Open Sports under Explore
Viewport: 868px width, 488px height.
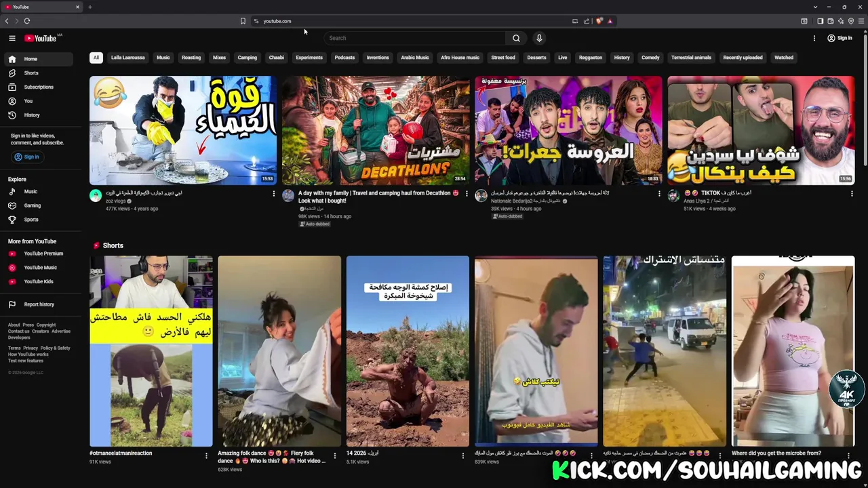coord(38,220)
